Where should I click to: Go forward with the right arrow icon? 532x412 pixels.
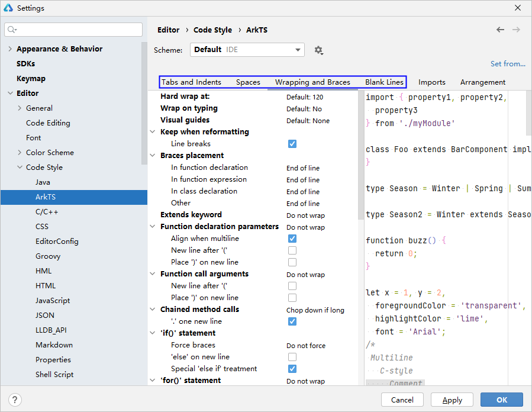516,30
